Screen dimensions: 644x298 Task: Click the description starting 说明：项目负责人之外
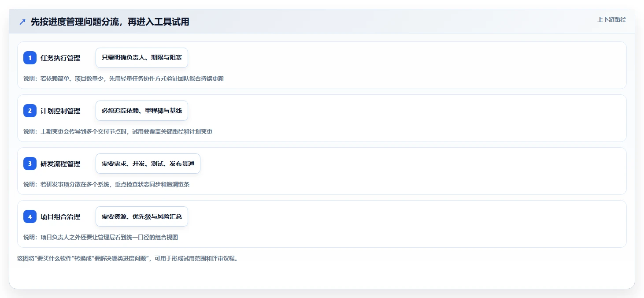pyautogui.click(x=101, y=237)
